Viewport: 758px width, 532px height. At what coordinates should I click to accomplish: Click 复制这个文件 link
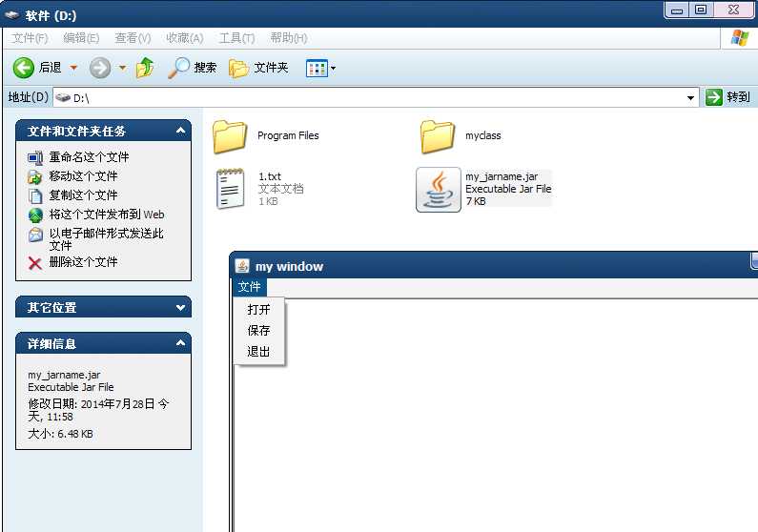(83, 195)
